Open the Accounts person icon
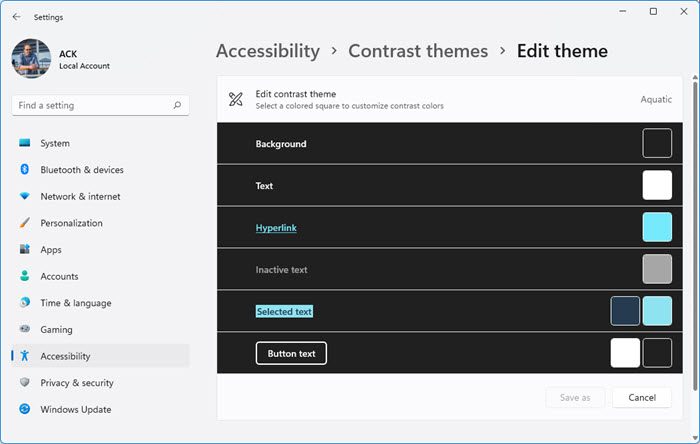This screenshot has height=444, width=700. click(x=25, y=276)
